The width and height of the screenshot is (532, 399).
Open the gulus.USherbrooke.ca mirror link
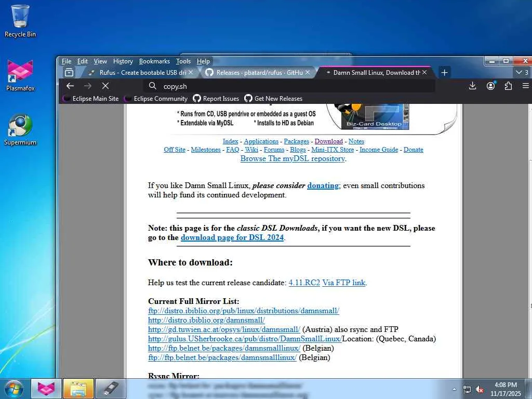(x=245, y=339)
